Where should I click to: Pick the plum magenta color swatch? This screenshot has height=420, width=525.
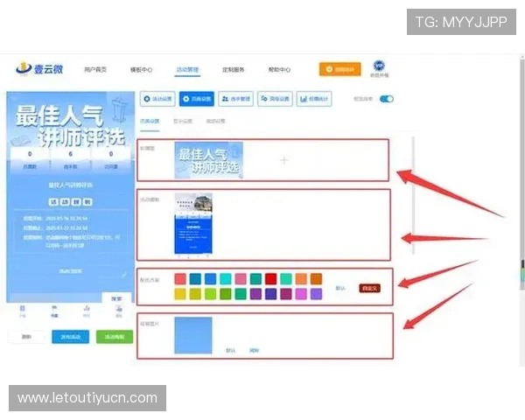click(x=286, y=294)
